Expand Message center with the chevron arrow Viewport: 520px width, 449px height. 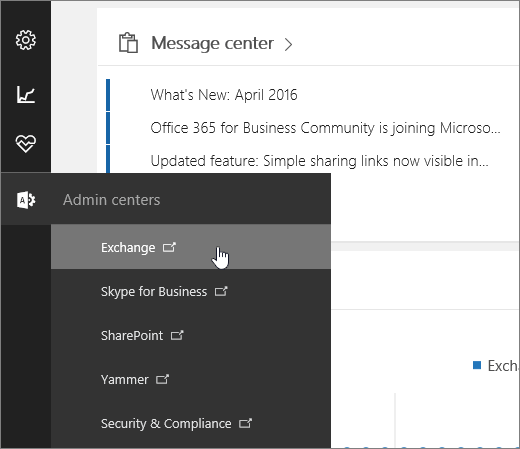pyautogui.click(x=288, y=44)
